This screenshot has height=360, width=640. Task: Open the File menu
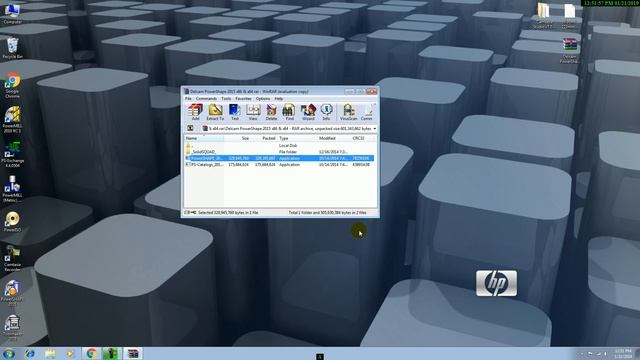pos(188,98)
